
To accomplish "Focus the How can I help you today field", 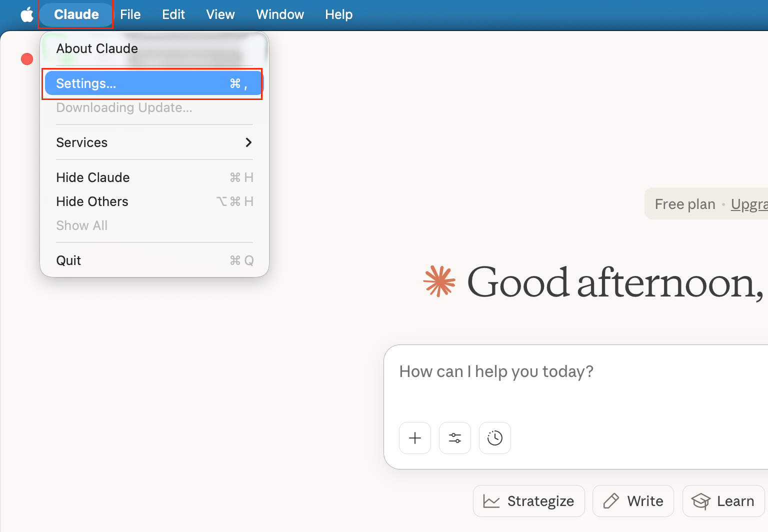I will pos(576,372).
